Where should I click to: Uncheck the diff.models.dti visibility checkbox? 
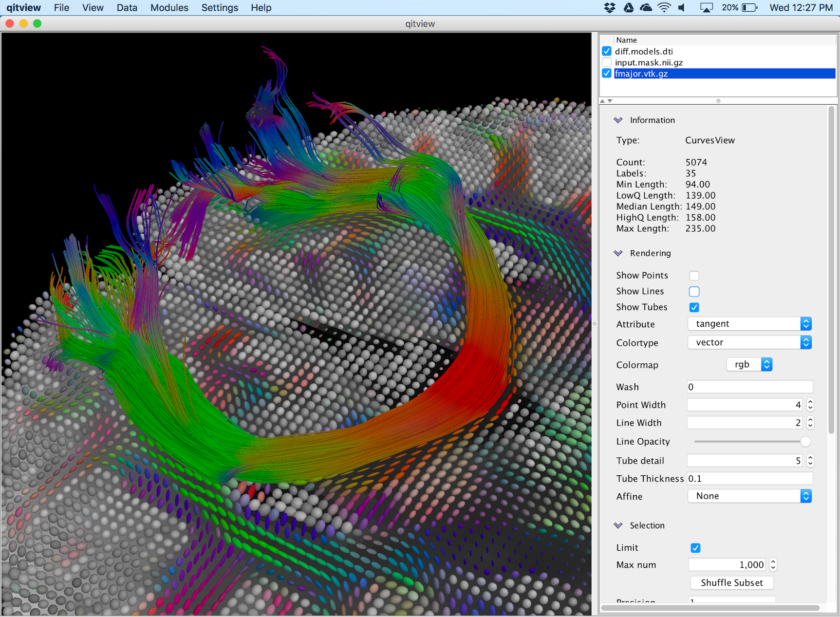[x=607, y=51]
